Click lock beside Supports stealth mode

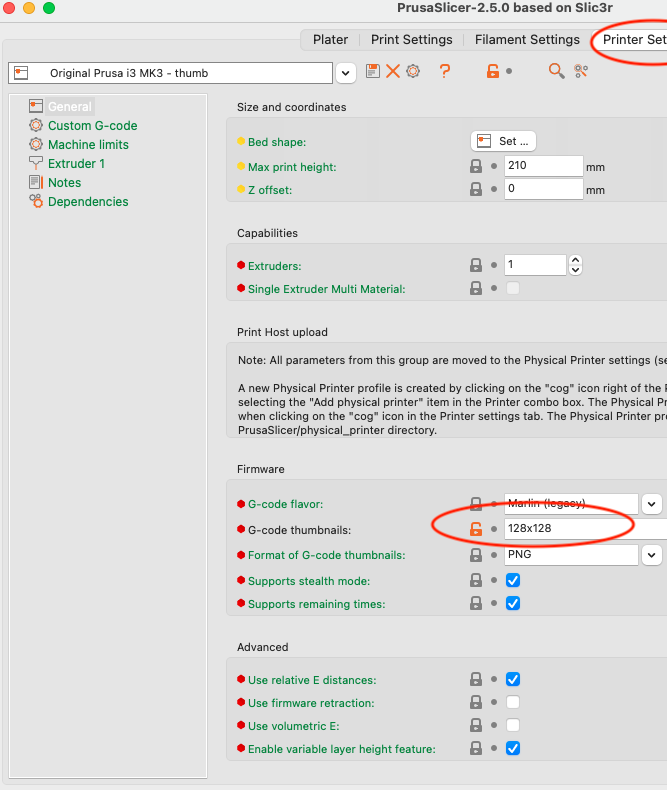[476, 580]
